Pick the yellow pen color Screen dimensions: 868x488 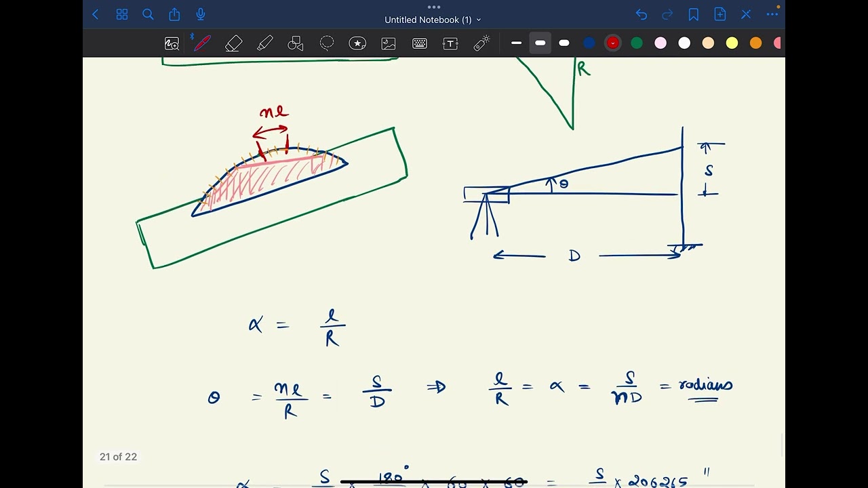[732, 43]
